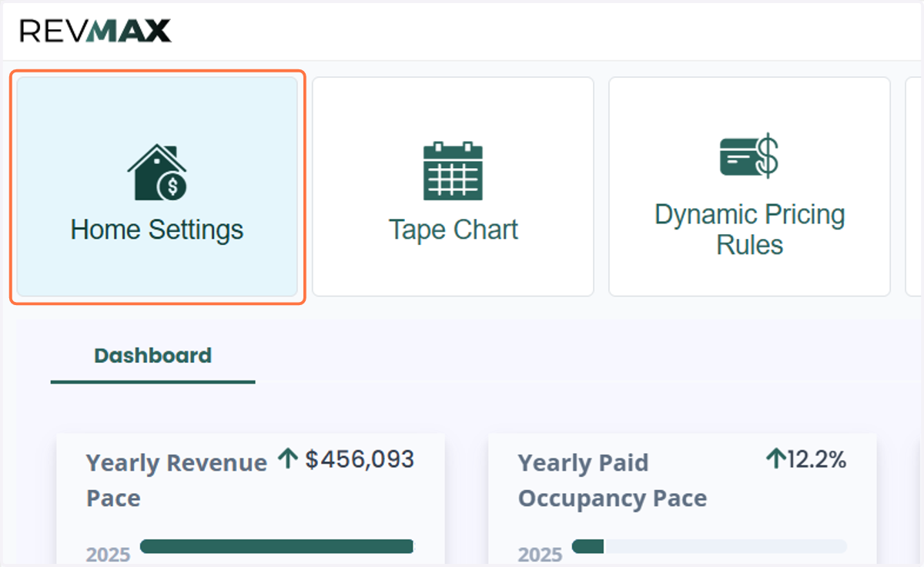Image resolution: width=924 pixels, height=567 pixels.
Task: Open the Home Settings label
Action: [157, 230]
